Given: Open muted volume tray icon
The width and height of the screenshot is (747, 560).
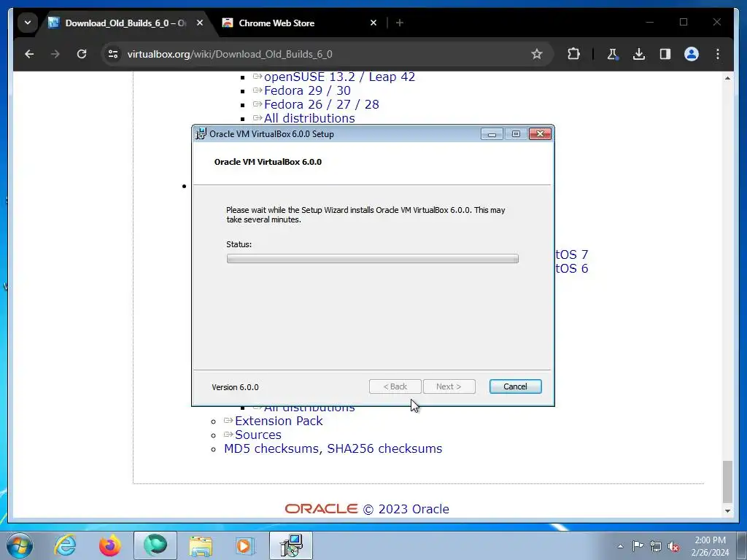Looking at the screenshot, I should click(x=673, y=546).
